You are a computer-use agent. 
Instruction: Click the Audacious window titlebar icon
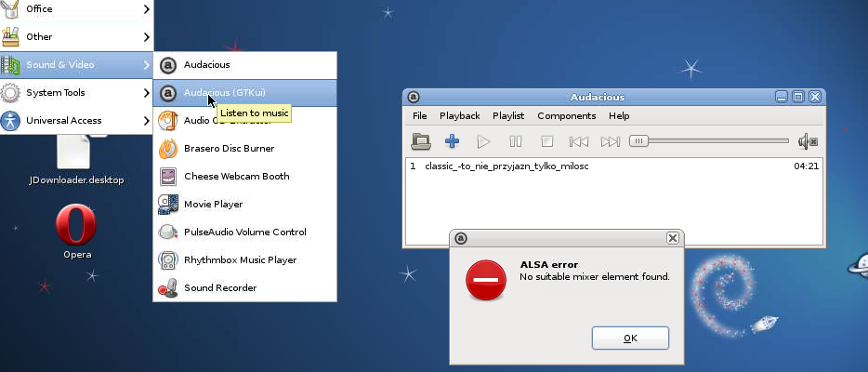[413, 98]
